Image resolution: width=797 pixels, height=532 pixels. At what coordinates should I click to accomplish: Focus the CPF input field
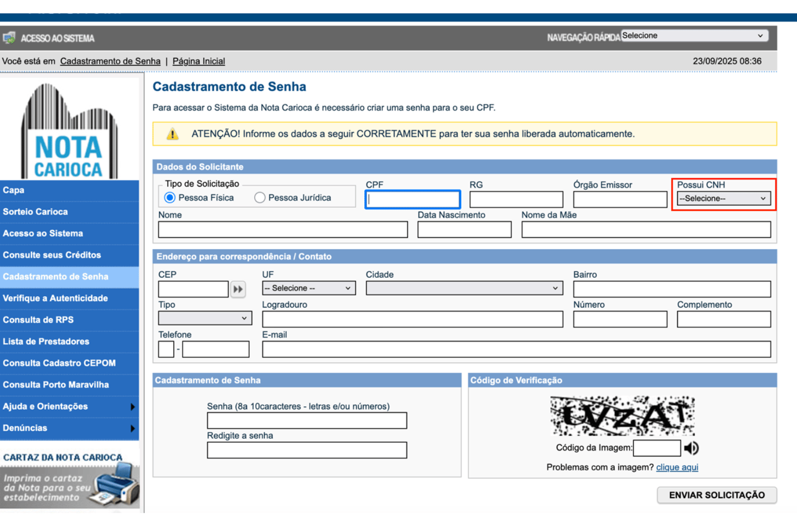(x=412, y=199)
